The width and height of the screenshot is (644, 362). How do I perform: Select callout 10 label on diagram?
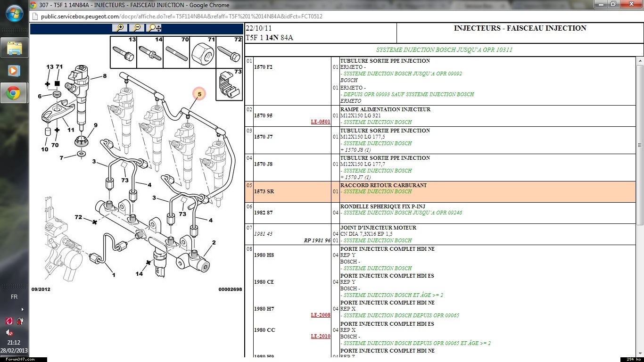click(x=44, y=149)
